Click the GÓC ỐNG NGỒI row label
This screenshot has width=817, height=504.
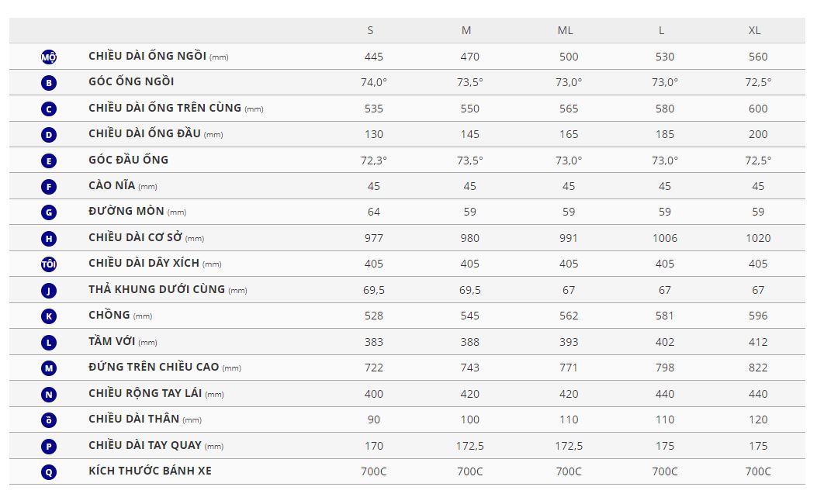coord(131,81)
